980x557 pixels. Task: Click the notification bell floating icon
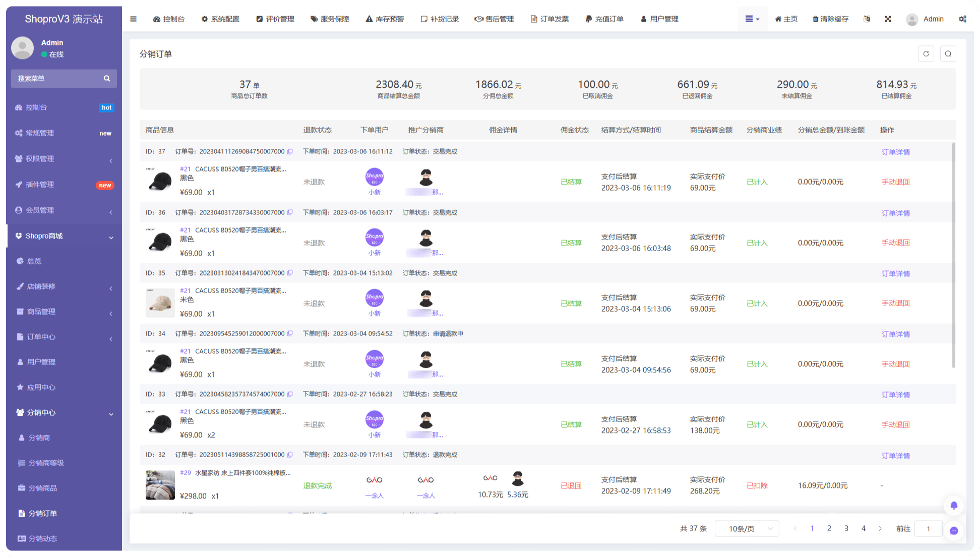coord(954,506)
